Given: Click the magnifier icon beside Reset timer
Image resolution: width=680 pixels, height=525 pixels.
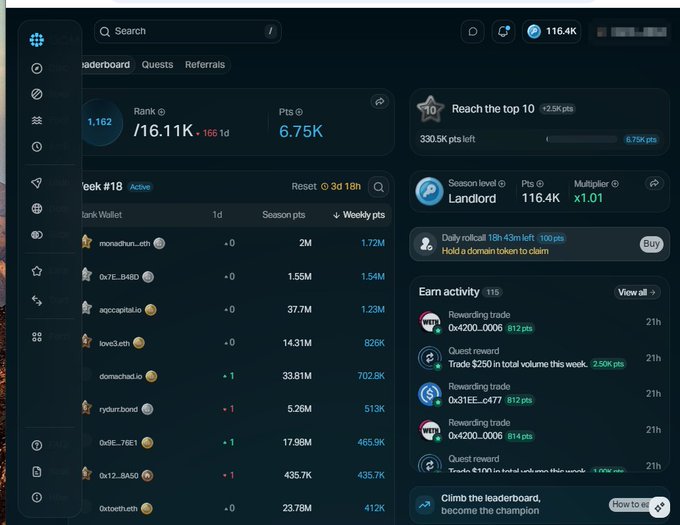Looking at the screenshot, I should point(379,187).
